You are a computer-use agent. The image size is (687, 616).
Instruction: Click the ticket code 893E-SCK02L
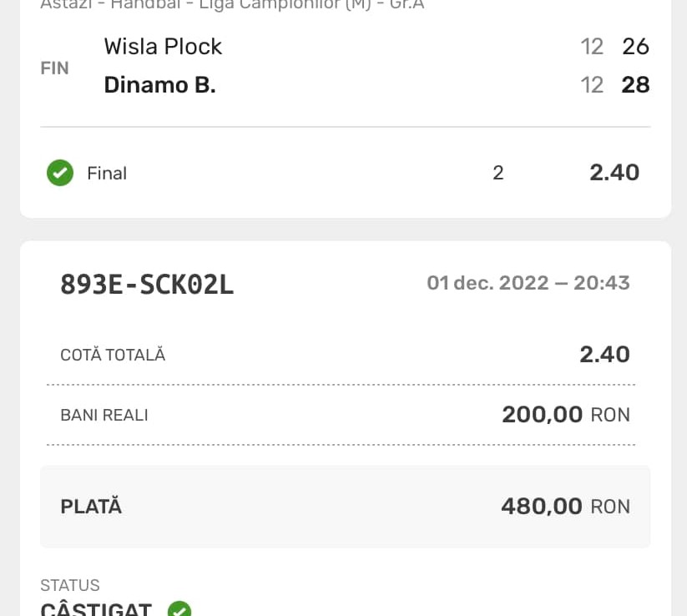coord(147,285)
